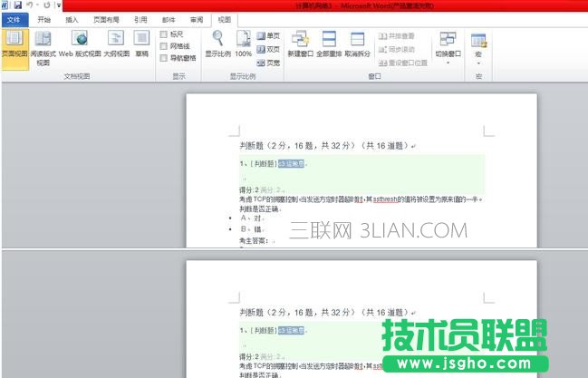Click the TCP question sentence in upper pane
The image size is (588, 378).
pyautogui.click(x=361, y=199)
